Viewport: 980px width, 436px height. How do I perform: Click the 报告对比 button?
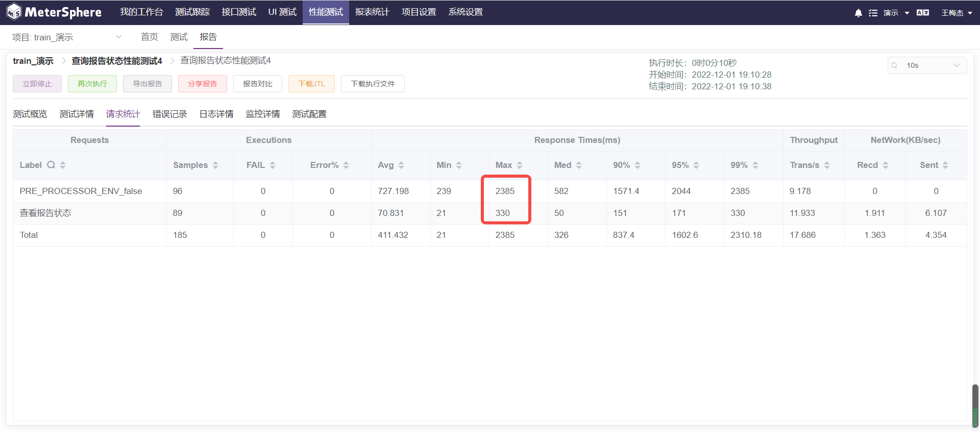[258, 84]
